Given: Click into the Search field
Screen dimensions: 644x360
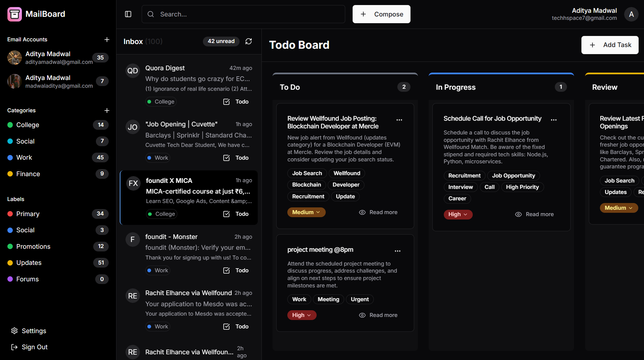Looking at the screenshot, I should pos(243,14).
